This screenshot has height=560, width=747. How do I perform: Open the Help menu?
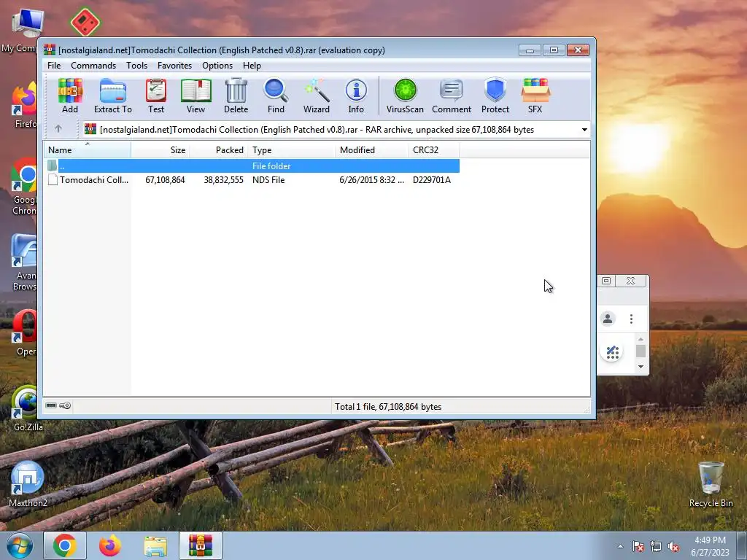tap(252, 66)
